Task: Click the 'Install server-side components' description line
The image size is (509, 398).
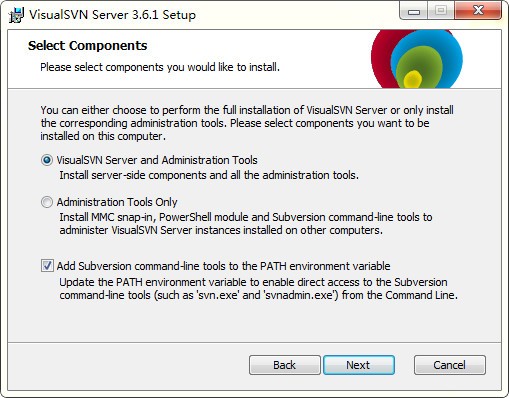Action: tap(209, 175)
